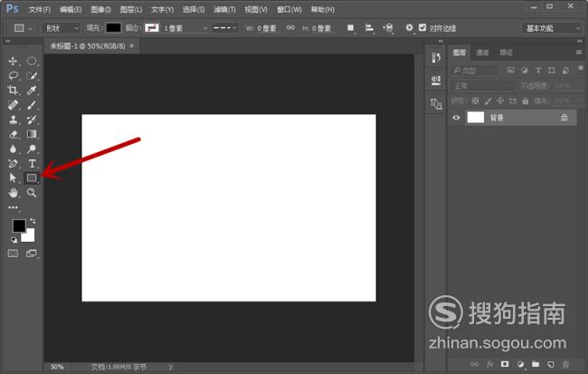Viewport: 588px width, 374px height.
Task: Open the 窗口(W) menu
Action: (289, 9)
